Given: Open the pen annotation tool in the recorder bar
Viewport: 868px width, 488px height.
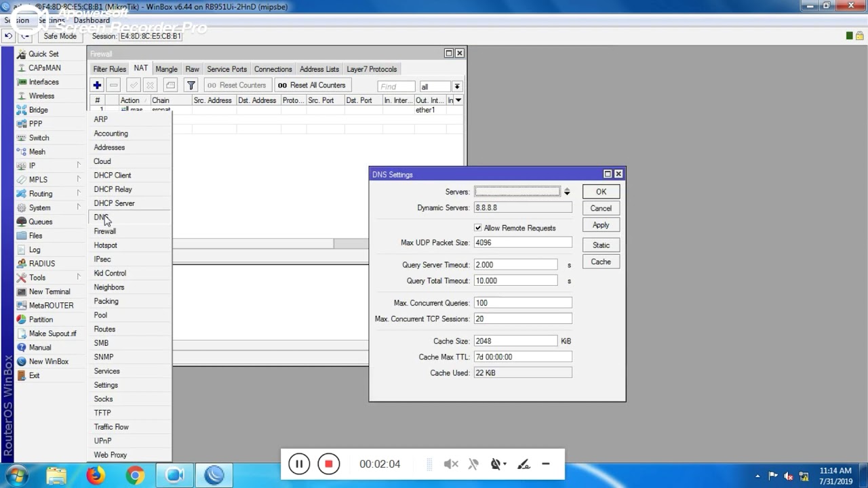Looking at the screenshot, I should pos(523,464).
